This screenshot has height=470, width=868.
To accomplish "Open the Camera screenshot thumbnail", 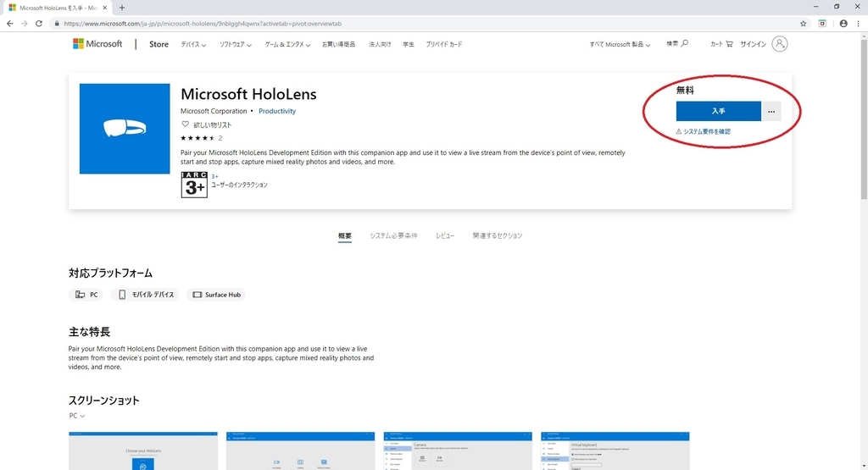I will (457, 451).
